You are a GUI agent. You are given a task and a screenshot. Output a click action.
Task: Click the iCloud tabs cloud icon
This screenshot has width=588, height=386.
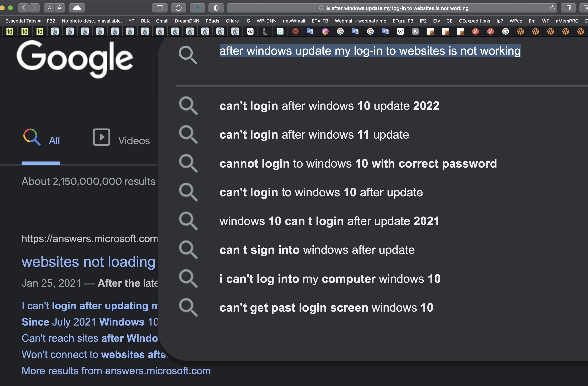click(x=77, y=8)
